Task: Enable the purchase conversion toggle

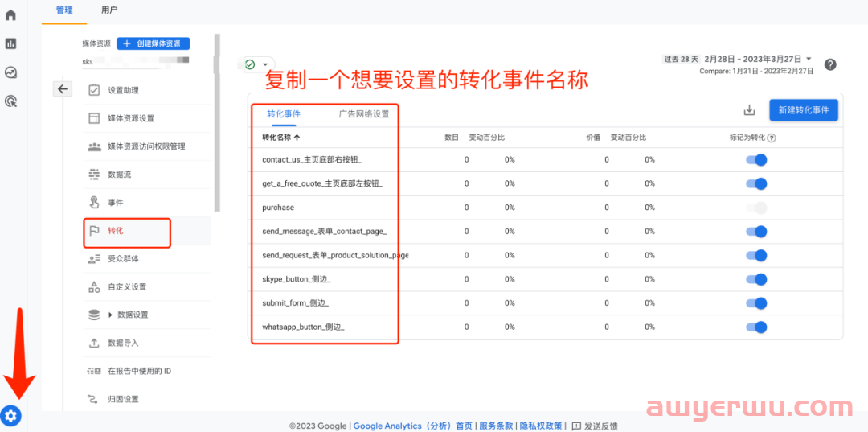Action: click(756, 208)
